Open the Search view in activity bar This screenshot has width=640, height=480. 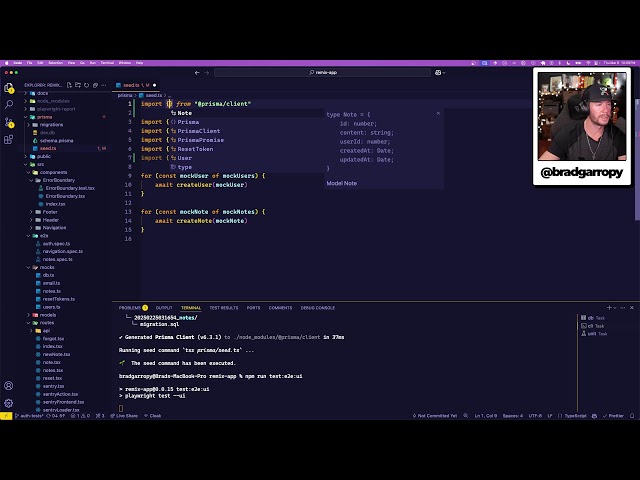coord(9,104)
